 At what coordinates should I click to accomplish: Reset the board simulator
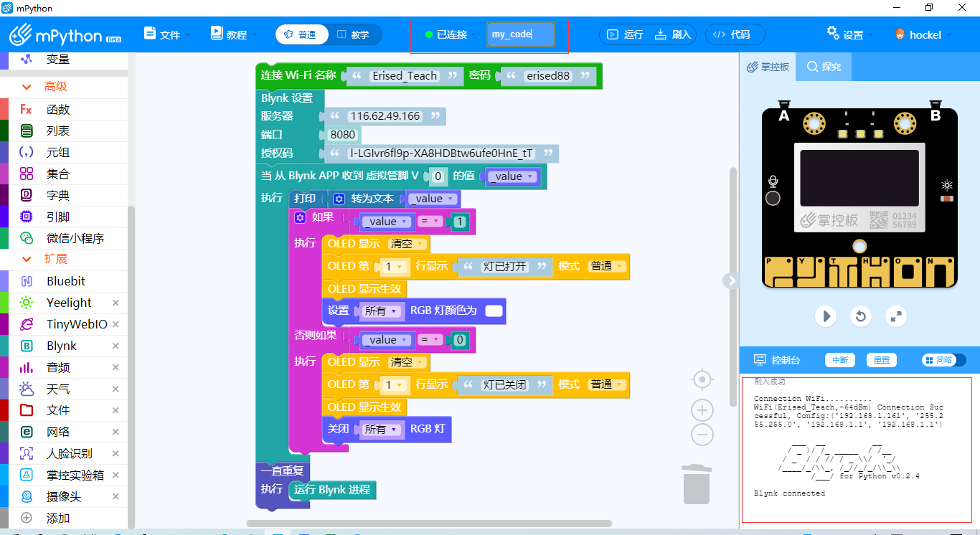tap(861, 316)
